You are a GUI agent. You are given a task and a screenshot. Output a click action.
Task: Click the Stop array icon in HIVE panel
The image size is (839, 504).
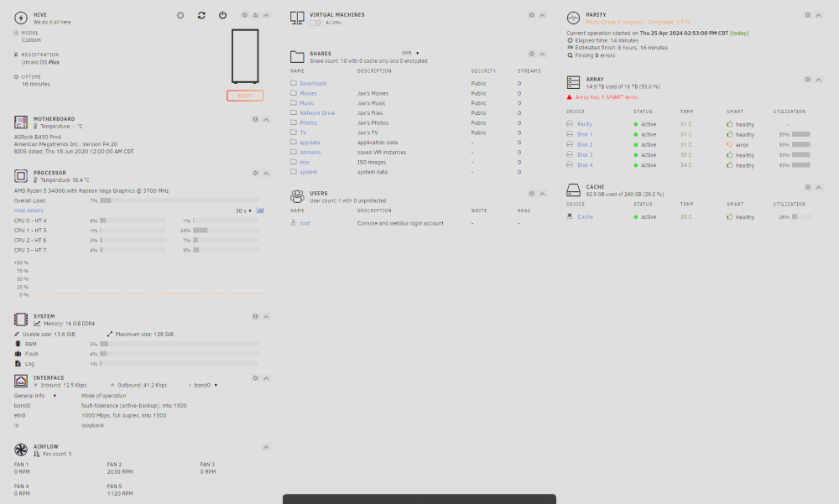180,15
